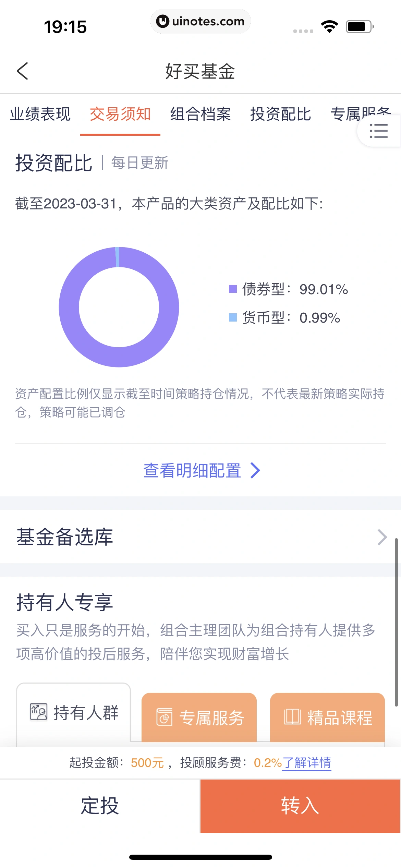The height and width of the screenshot is (868, 401).
Task: Open the 查看明细配置 link
Action: coord(192,470)
